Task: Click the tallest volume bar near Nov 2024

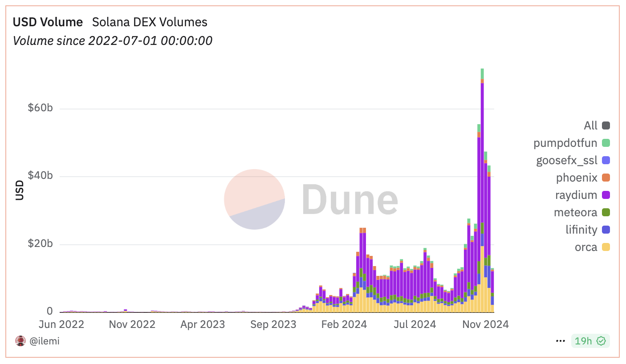Action: [x=481, y=178]
